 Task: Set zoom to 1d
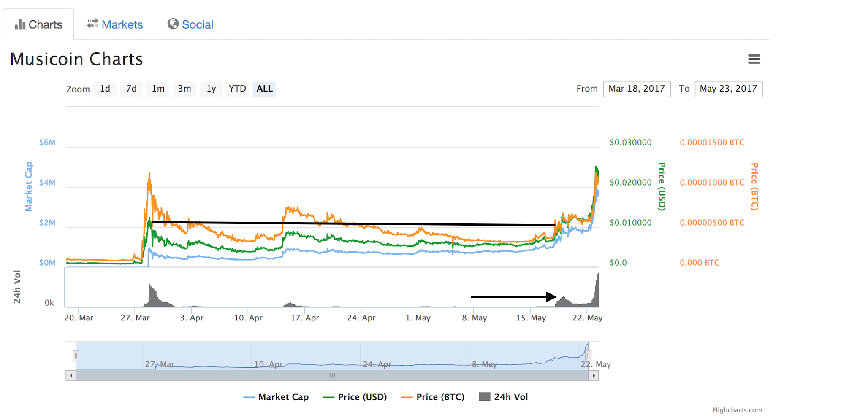click(105, 89)
